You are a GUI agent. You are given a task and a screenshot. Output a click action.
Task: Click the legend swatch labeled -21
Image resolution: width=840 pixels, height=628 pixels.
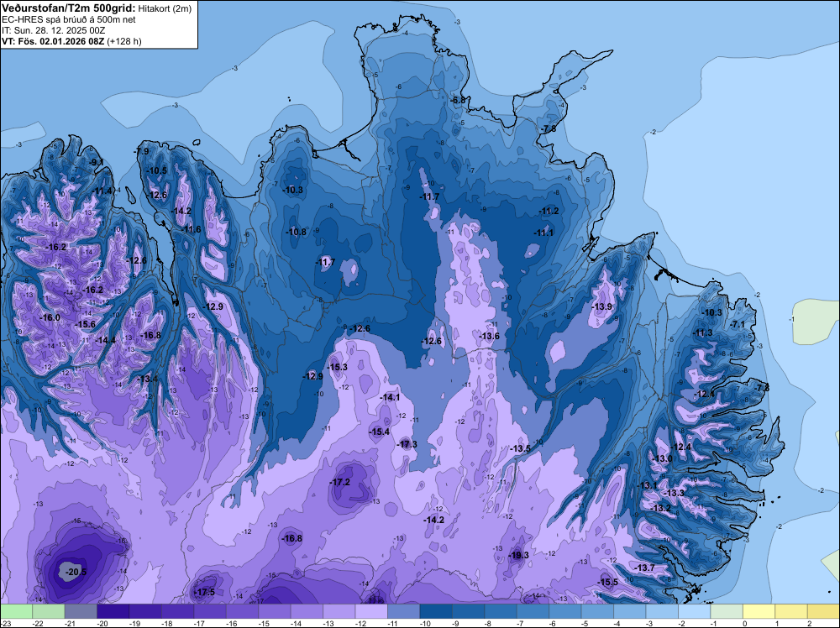pyautogui.click(x=81, y=611)
